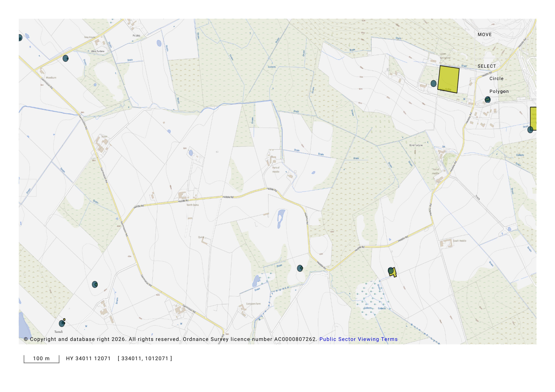The height and width of the screenshot is (392, 555).
Task: Click the Park of Heddle map label
Action: 276,170
